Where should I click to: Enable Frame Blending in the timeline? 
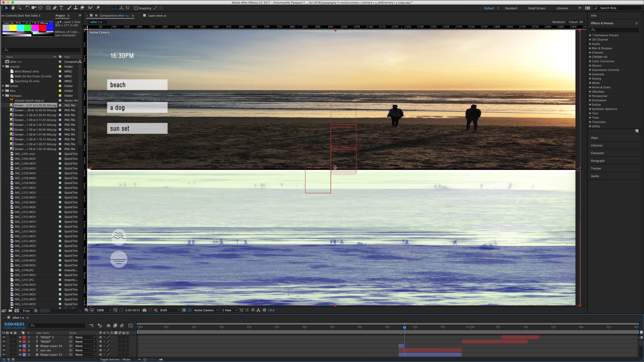click(x=115, y=326)
